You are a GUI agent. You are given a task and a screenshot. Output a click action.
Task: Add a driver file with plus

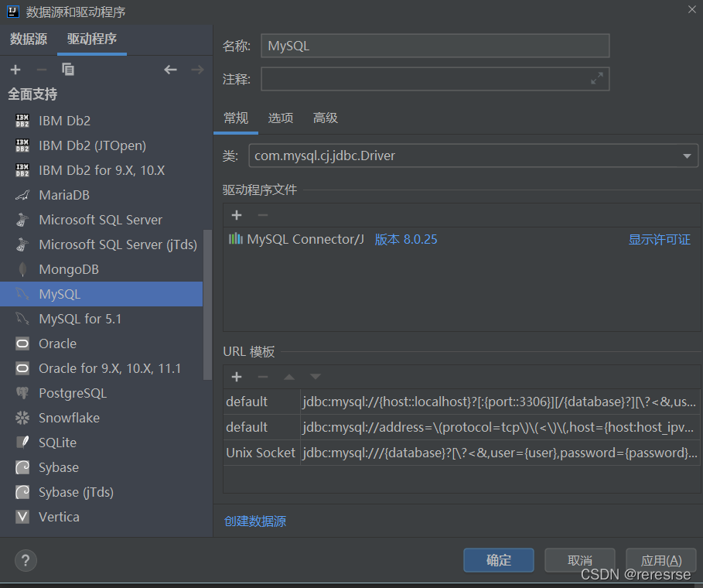coord(237,215)
